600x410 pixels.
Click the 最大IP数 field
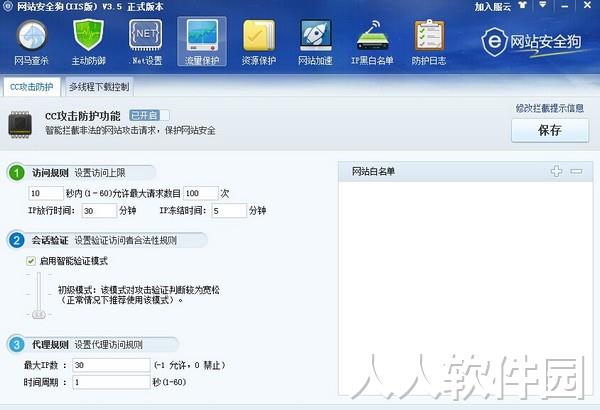[111, 365]
